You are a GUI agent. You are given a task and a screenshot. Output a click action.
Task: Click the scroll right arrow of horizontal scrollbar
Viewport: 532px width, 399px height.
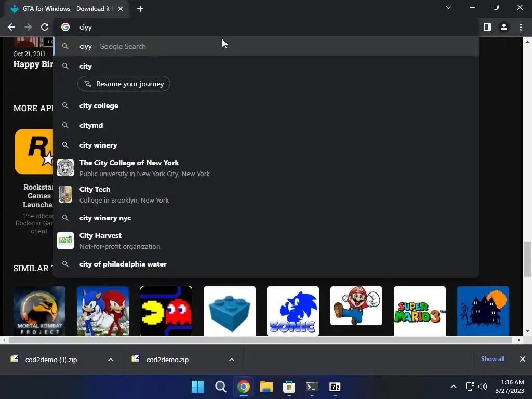519,340
